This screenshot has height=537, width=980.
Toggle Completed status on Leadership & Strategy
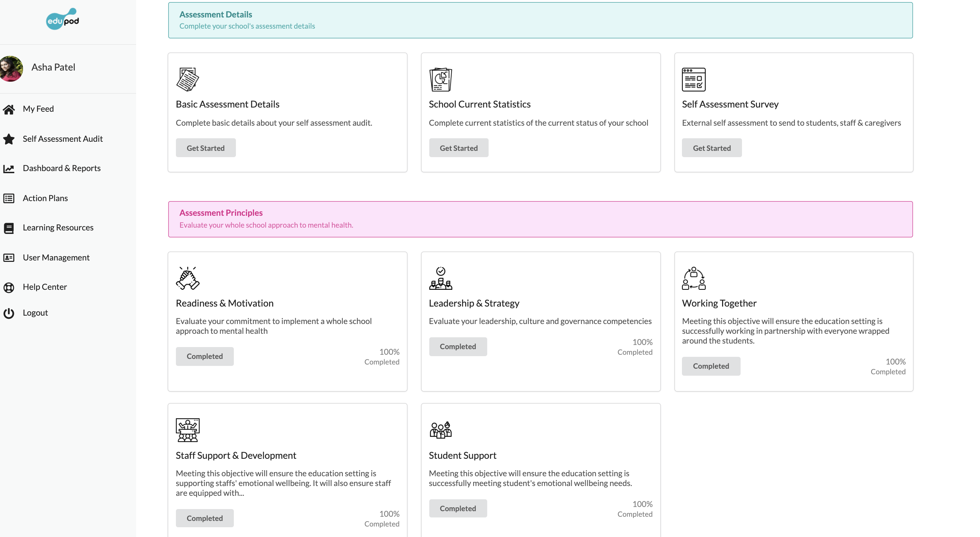(x=458, y=346)
